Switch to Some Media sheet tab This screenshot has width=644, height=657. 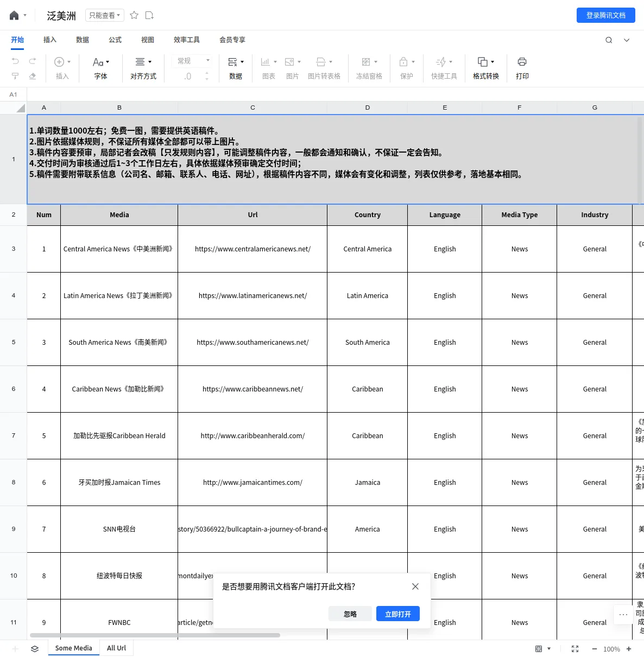point(74,648)
